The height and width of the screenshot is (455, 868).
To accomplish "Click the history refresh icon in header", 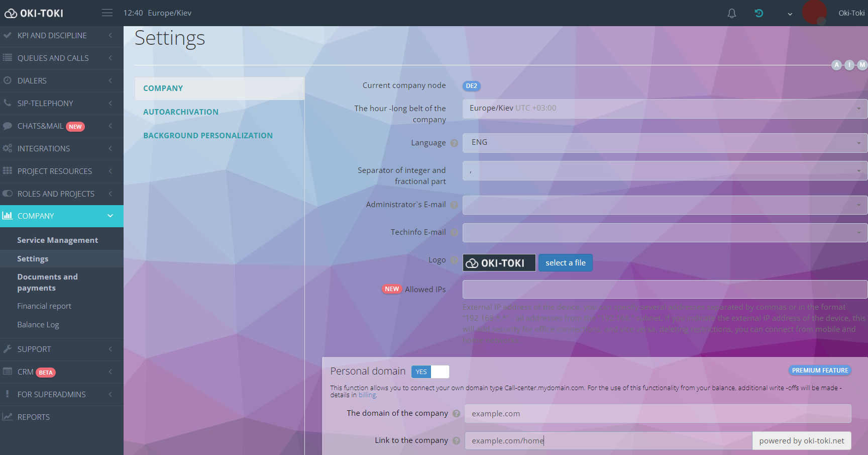I will 758,14.
